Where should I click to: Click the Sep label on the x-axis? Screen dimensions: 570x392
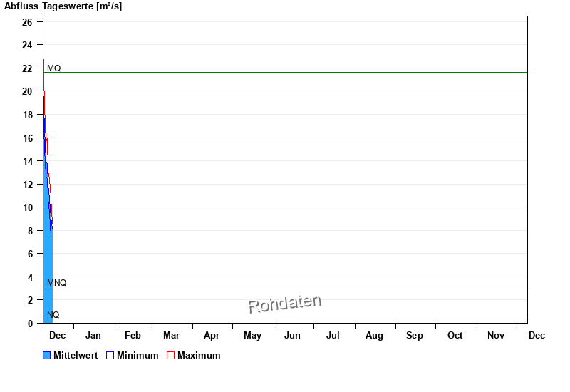click(x=415, y=335)
